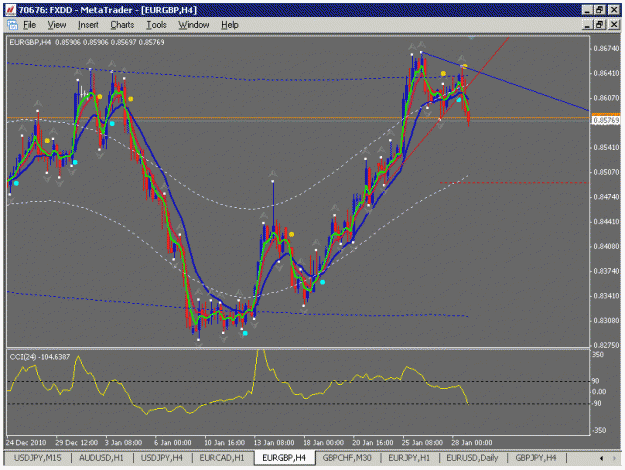Switch to the EURJPY,H1 chart tab
Screen dimensions: 625x470
pyautogui.click(x=409, y=458)
